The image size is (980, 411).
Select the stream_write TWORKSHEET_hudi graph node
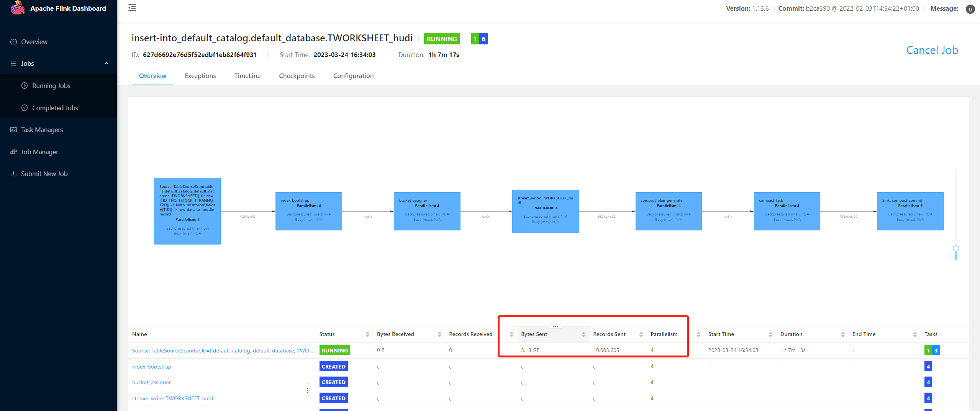[546, 211]
